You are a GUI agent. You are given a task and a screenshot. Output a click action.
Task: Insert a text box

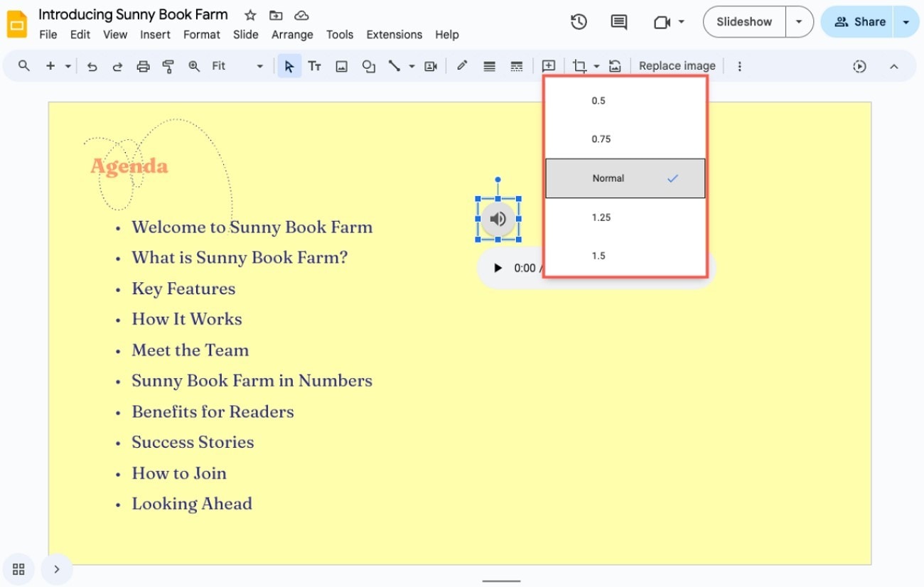pyautogui.click(x=314, y=66)
